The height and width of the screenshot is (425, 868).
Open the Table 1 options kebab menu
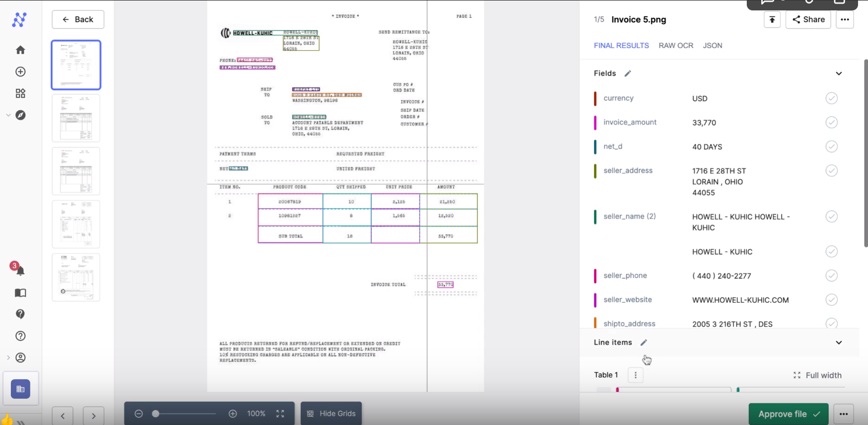635,375
